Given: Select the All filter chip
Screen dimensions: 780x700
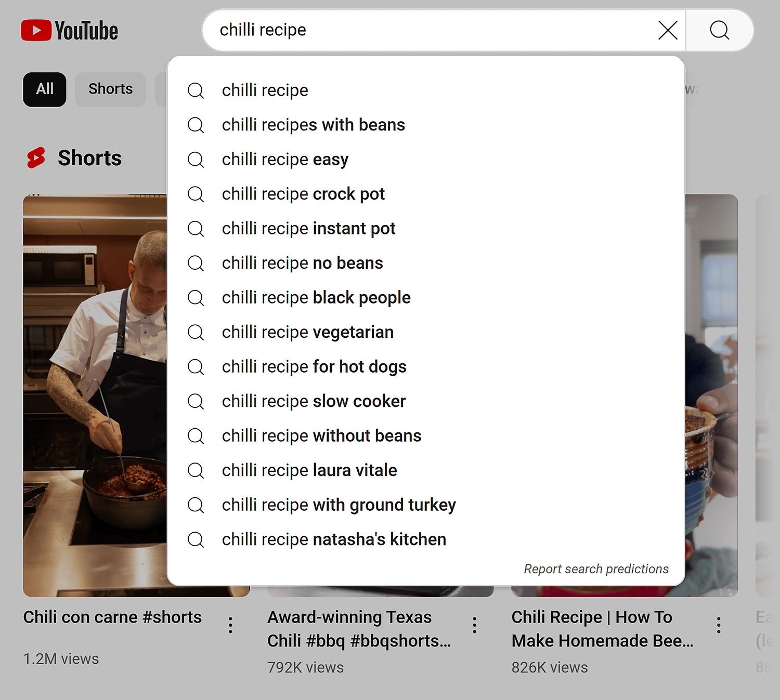Looking at the screenshot, I should tap(45, 89).
